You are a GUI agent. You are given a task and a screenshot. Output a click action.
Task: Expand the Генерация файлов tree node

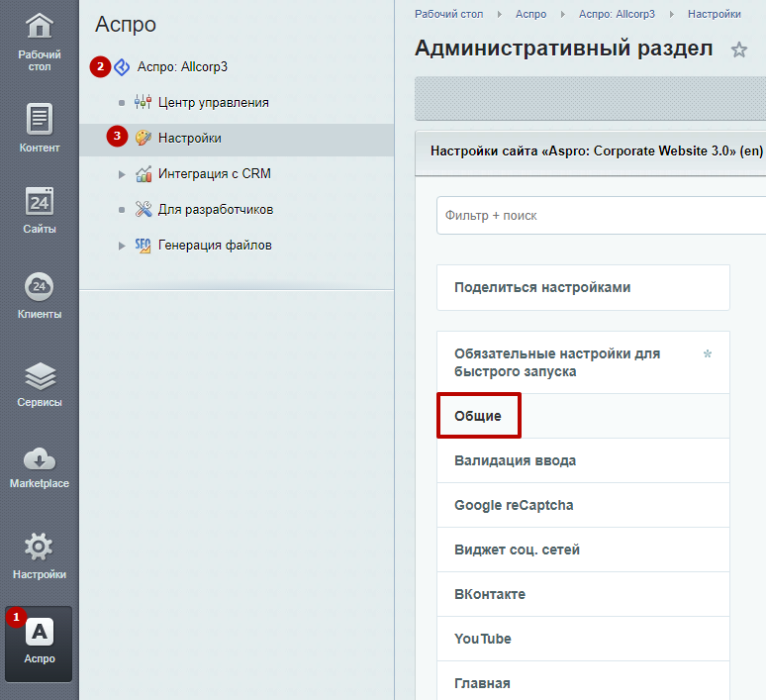[122, 246]
